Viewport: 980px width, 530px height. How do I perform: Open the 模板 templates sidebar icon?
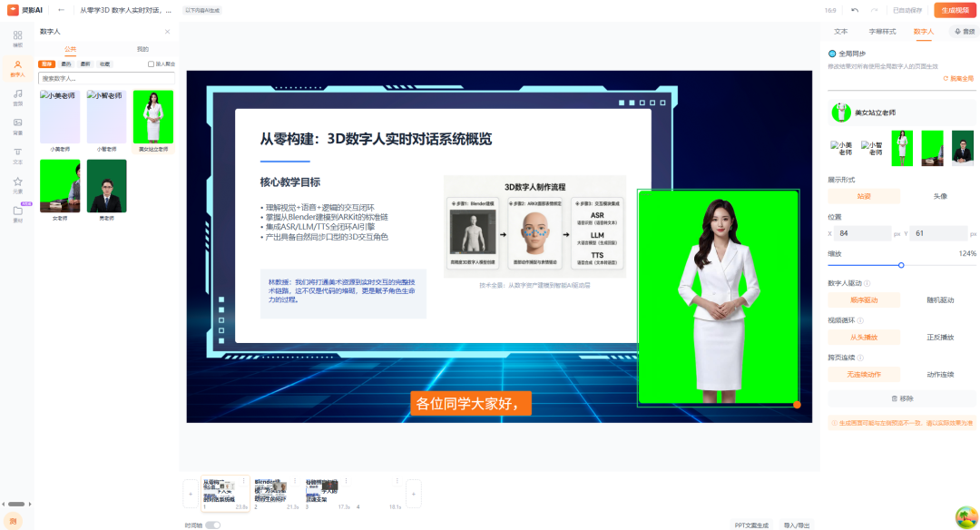click(x=17, y=39)
